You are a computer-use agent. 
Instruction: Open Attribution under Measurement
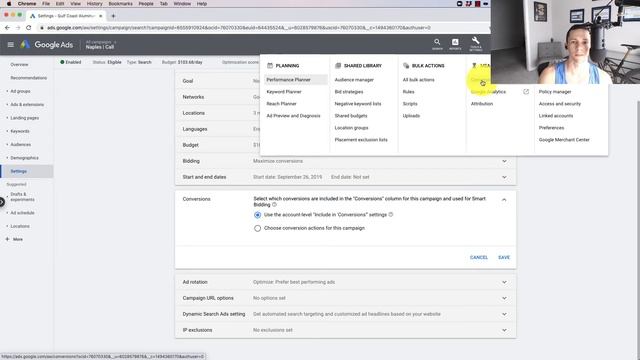[x=482, y=104]
